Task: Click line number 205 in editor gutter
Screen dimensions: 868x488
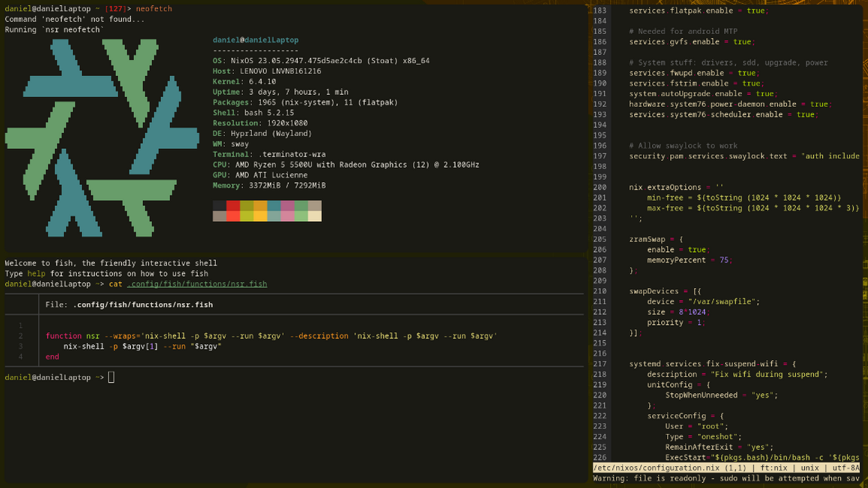Action: pos(599,239)
